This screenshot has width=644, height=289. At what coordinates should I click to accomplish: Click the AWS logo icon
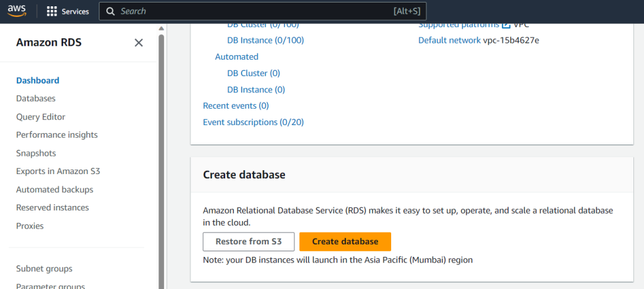click(18, 11)
